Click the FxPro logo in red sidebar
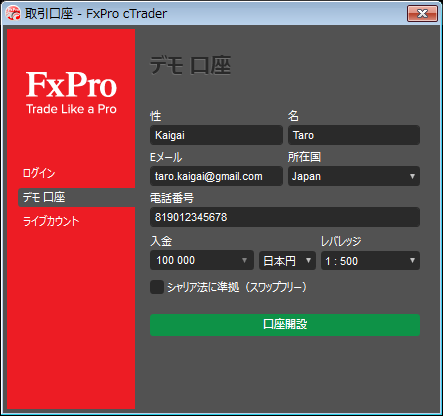 tap(71, 93)
